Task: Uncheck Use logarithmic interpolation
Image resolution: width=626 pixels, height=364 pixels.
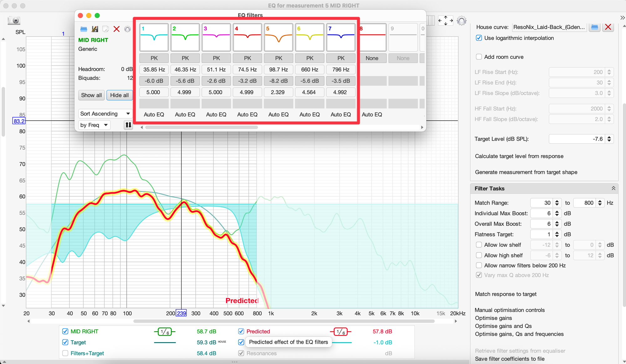Action: pyautogui.click(x=479, y=38)
